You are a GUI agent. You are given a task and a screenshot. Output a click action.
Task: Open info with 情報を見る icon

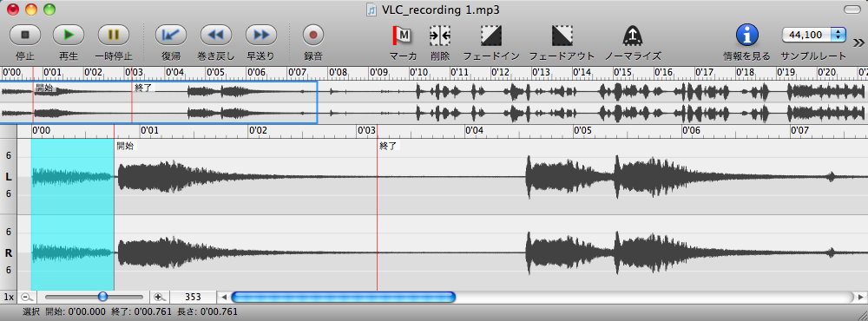coord(746,35)
